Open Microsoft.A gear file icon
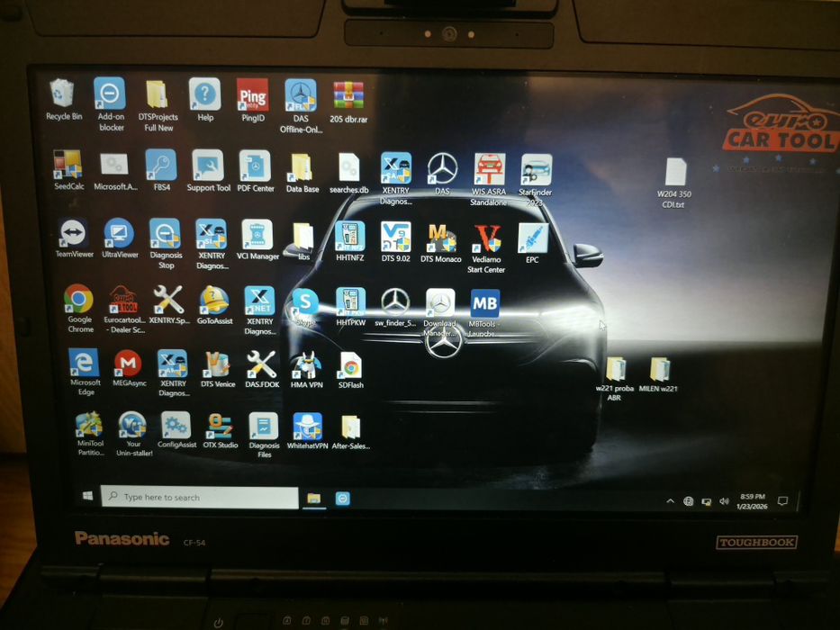This screenshot has width=840, height=630. [x=114, y=165]
